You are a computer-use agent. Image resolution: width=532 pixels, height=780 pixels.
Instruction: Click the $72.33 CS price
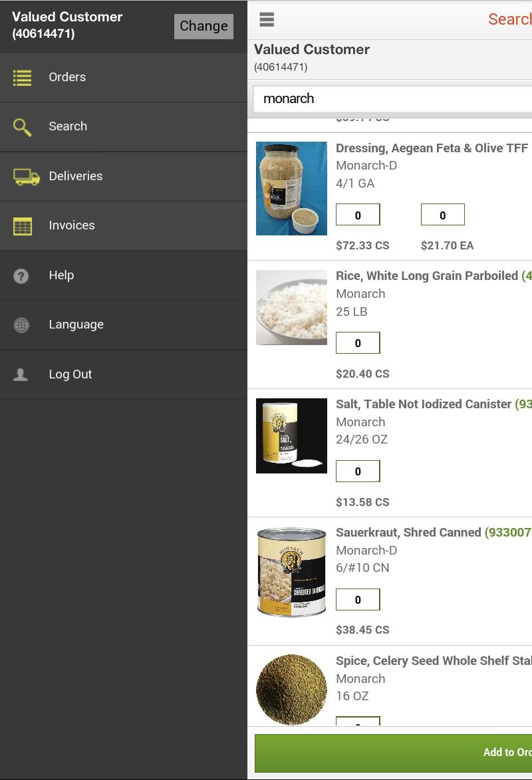(x=362, y=246)
